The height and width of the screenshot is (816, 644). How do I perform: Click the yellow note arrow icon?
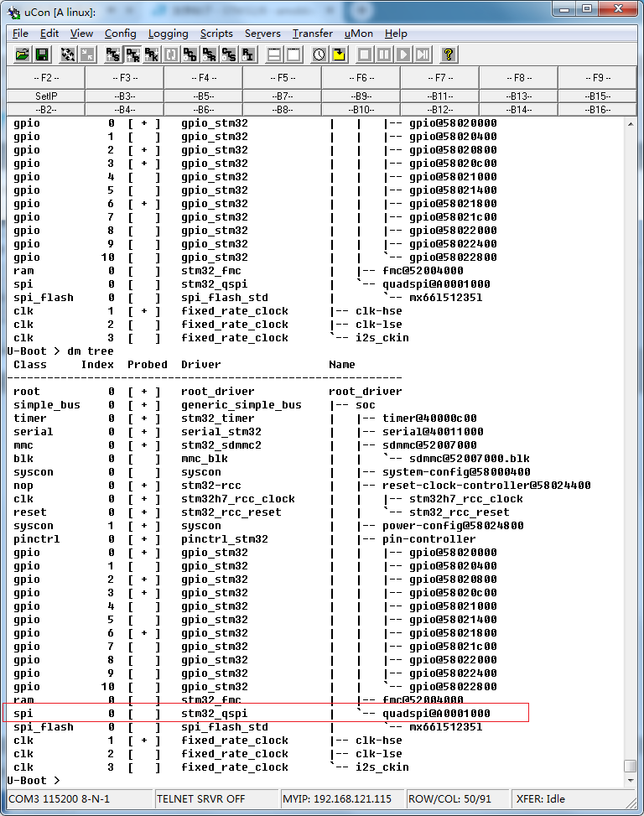tap(339, 55)
